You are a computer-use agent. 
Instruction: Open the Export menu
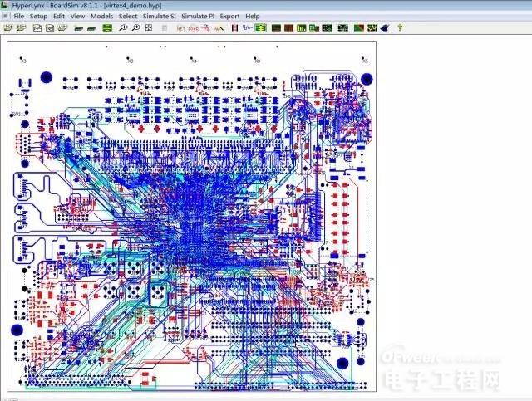click(229, 16)
